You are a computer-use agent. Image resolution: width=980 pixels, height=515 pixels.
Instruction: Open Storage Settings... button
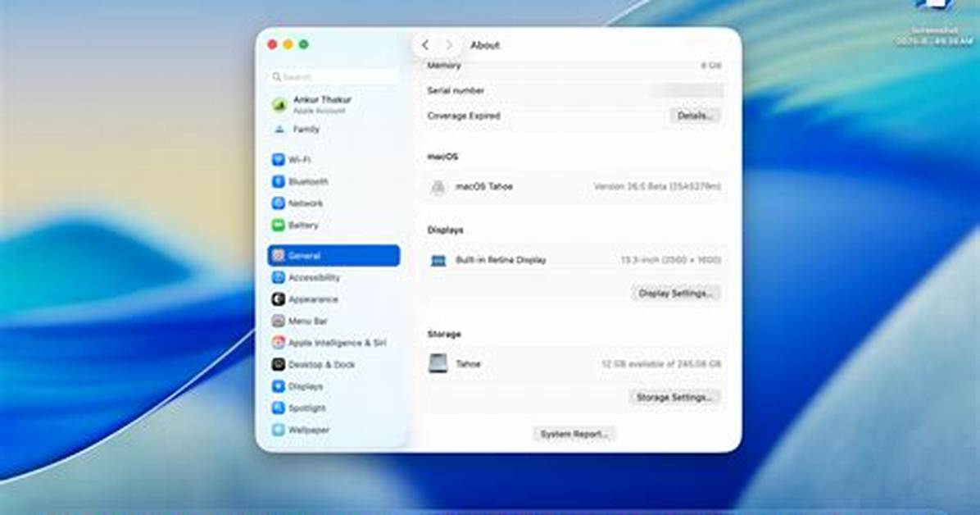point(674,398)
